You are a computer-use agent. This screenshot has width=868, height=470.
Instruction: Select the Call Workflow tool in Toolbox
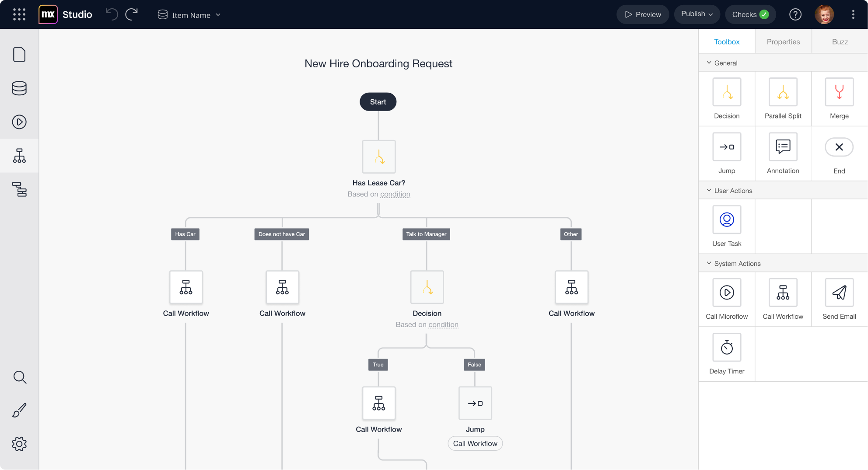783,299
